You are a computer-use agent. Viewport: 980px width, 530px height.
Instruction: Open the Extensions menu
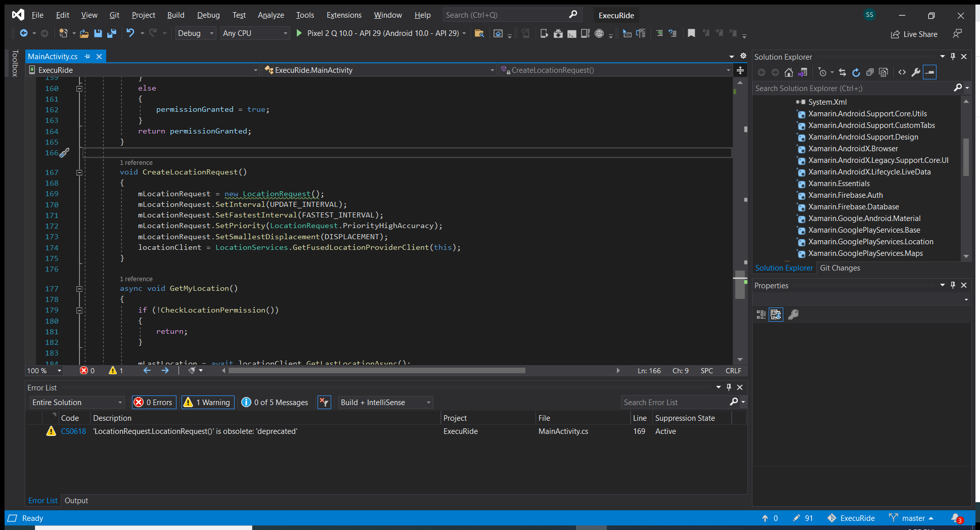344,15
